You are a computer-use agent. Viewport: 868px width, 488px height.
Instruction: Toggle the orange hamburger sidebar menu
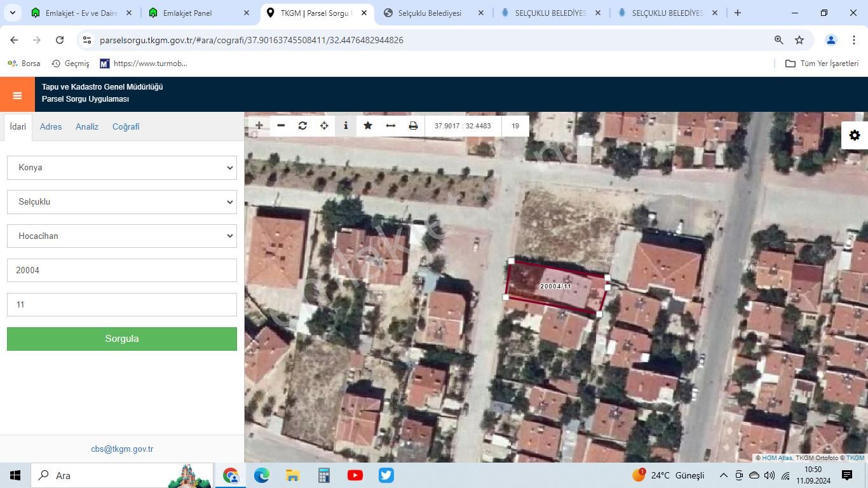coord(17,95)
